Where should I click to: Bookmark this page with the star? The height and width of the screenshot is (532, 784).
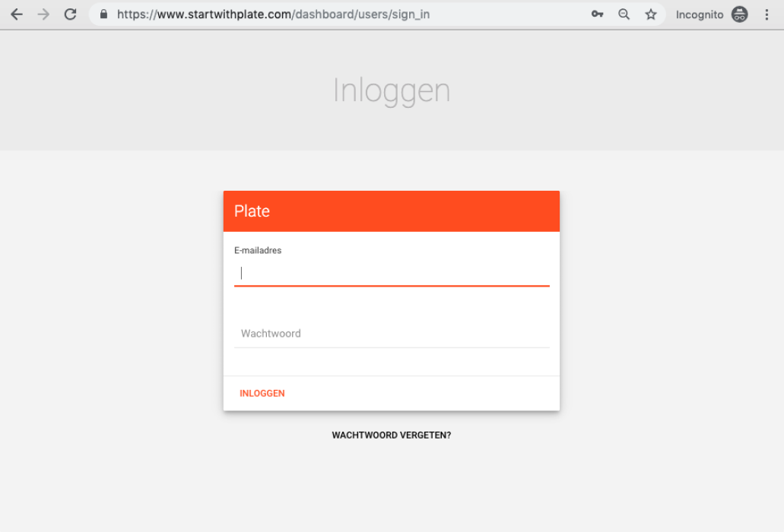[650, 14]
